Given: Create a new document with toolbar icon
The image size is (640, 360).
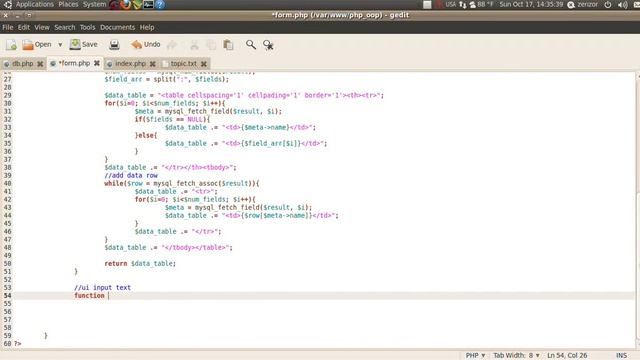Looking at the screenshot, I should coord(11,45).
